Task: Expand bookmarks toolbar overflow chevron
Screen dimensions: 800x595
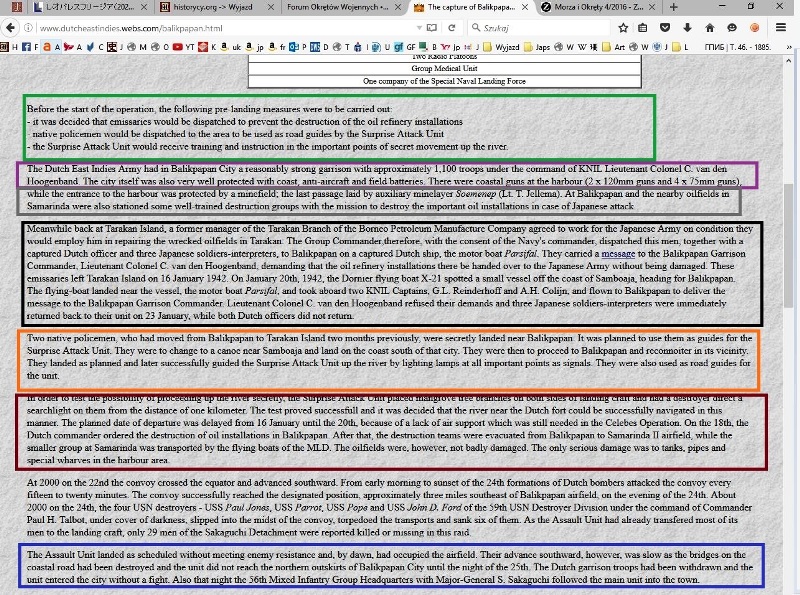Action: click(788, 46)
